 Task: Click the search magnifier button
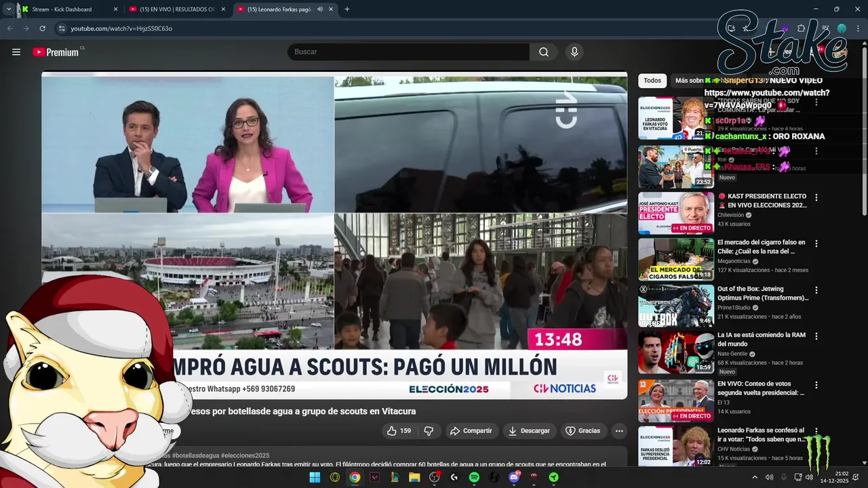pyautogui.click(x=544, y=52)
